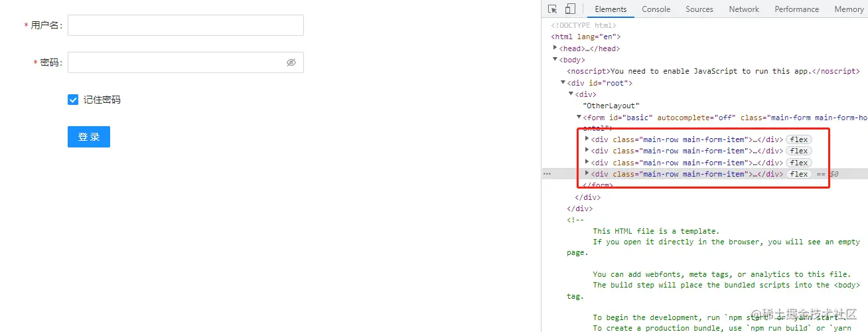Expand the <head> node
The width and height of the screenshot is (868, 332).
(555, 48)
